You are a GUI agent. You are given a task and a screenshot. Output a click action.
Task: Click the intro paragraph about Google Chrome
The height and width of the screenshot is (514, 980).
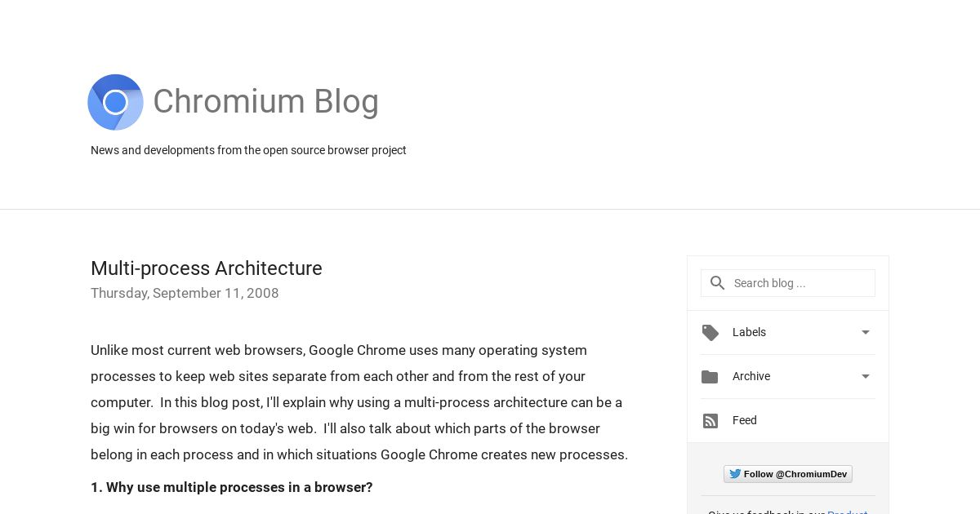(359, 402)
